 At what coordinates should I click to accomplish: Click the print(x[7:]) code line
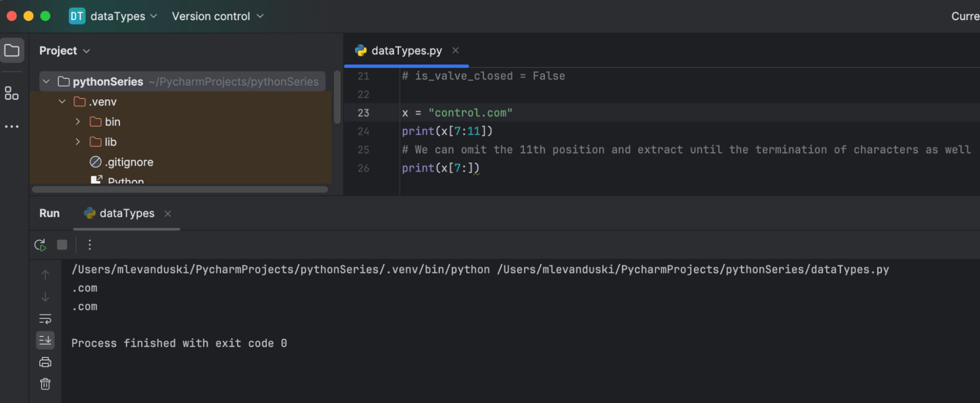pyautogui.click(x=440, y=168)
